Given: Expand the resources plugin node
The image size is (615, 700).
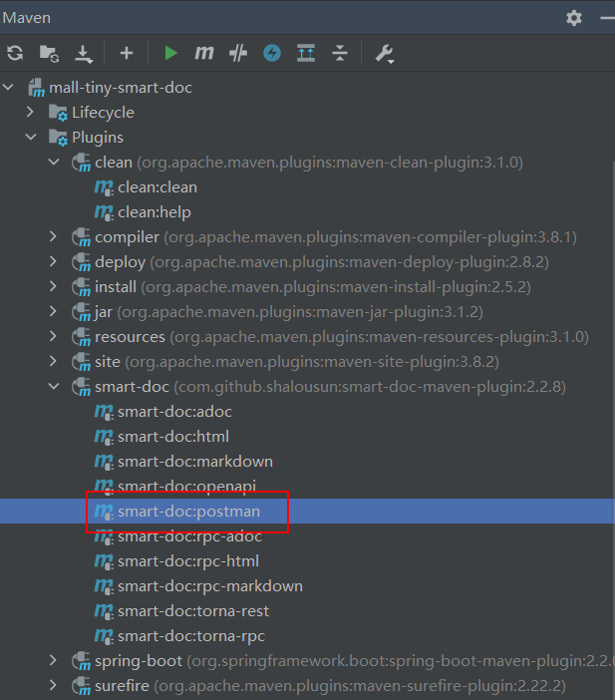Looking at the screenshot, I should (x=53, y=337).
